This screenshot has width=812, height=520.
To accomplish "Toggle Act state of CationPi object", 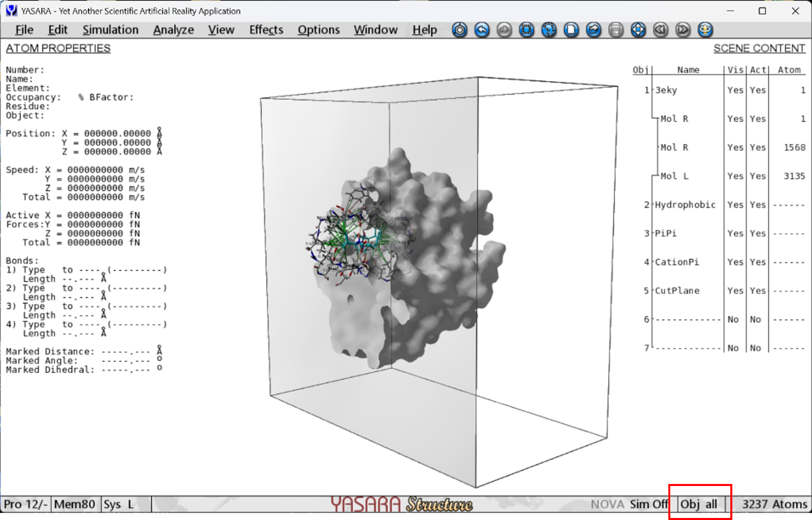I will [x=758, y=262].
